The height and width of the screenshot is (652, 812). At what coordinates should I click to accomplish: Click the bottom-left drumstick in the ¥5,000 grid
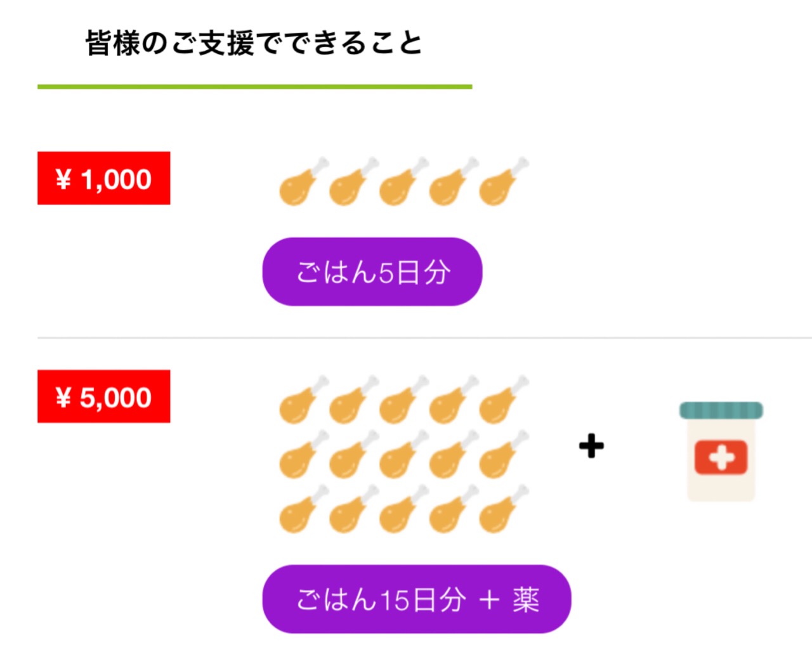tap(304, 509)
